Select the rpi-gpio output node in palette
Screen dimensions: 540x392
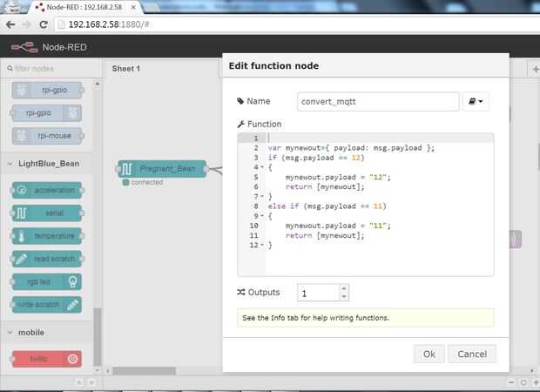coord(46,113)
